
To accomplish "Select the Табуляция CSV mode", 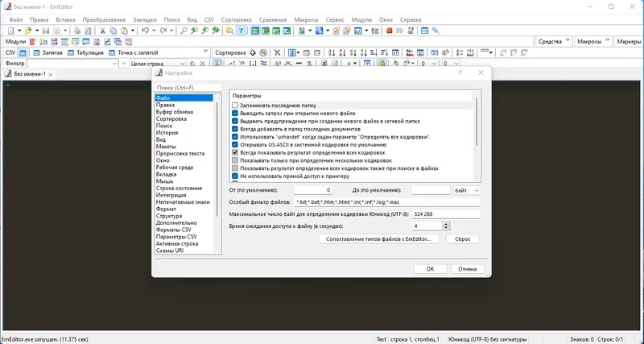I will (x=85, y=52).
